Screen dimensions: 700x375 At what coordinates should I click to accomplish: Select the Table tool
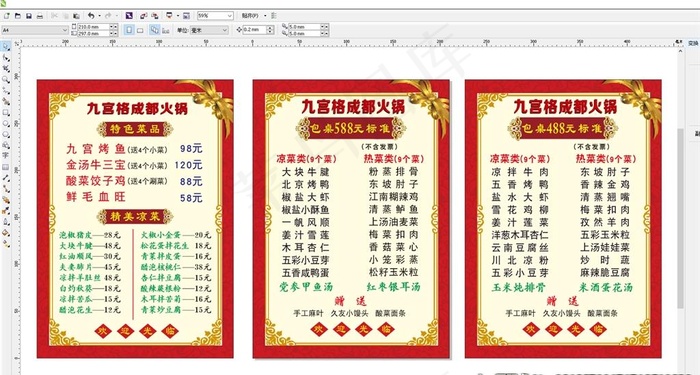click(6, 167)
